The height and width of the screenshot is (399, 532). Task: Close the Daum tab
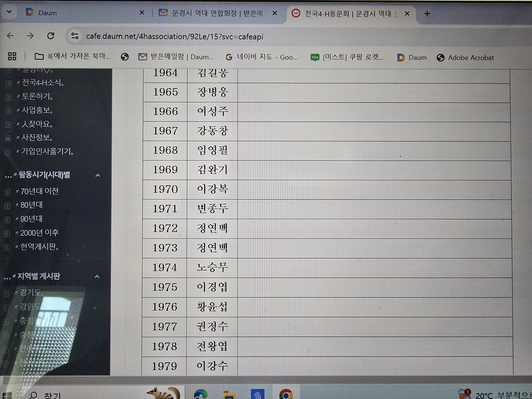point(142,13)
